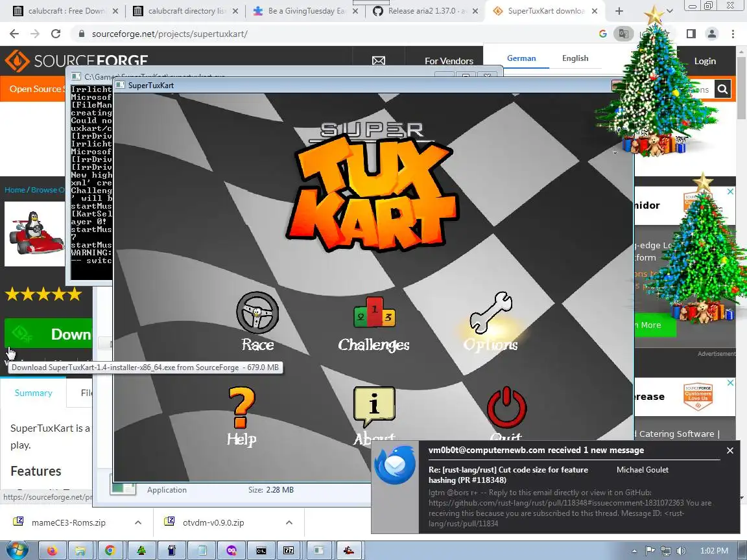Switch to Release aria2 1.37.0 tab
Image resolution: width=747 pixels, height=560 pixels.
tap(425, 11)
